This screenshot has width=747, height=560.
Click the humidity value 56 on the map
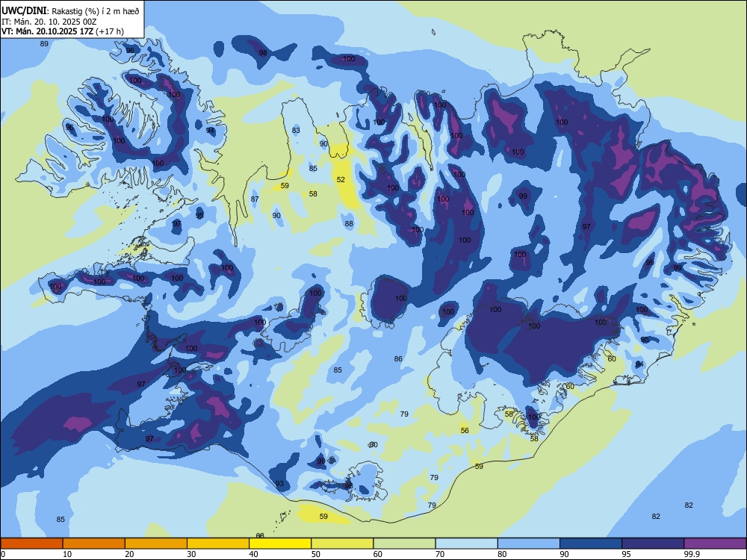465,431
